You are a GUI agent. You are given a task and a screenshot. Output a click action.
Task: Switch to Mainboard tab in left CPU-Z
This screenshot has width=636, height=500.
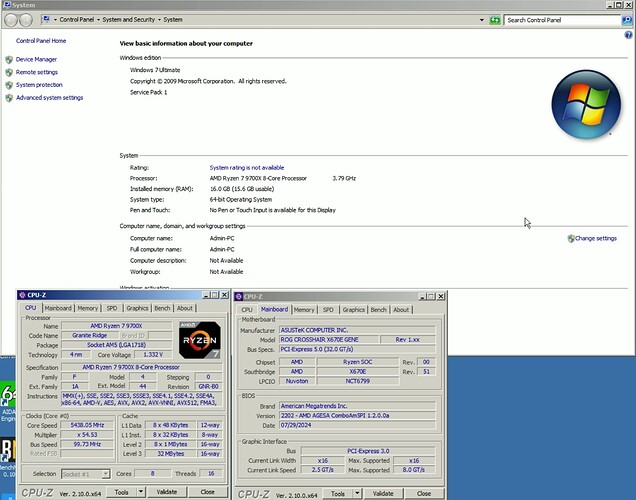point(58,308)
